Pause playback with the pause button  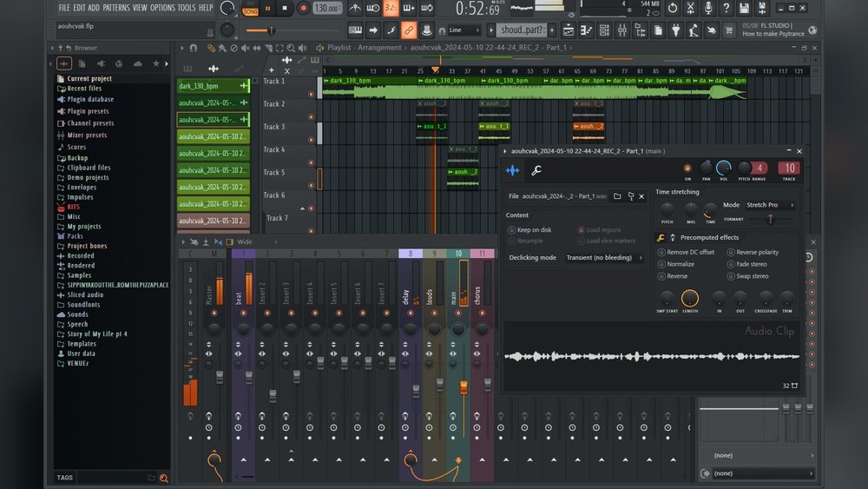coord(268,9)
